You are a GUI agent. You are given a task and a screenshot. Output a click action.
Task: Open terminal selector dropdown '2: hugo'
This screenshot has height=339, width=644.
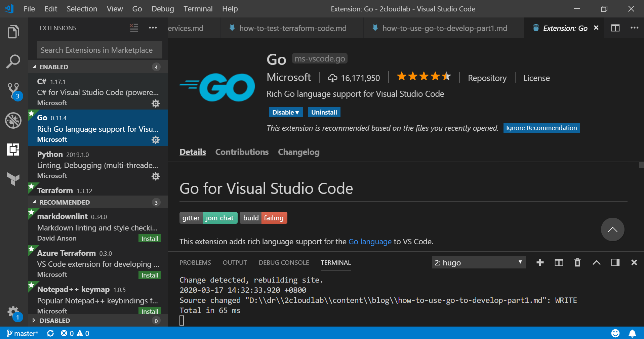(479, 262)
